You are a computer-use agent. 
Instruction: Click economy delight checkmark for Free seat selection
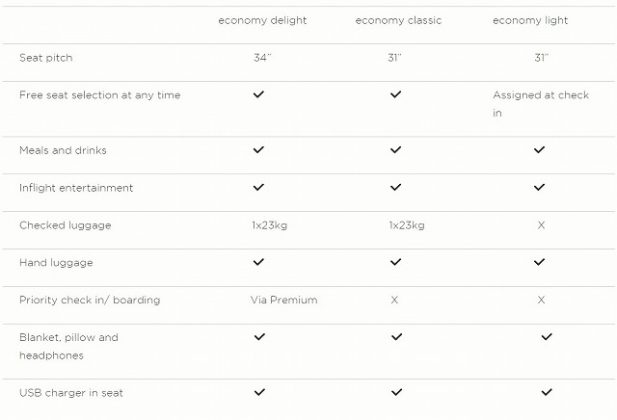(259, 95)
